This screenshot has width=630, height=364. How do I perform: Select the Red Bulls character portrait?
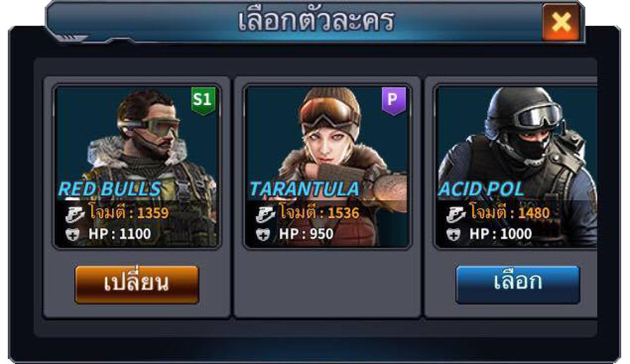point(137,167)
